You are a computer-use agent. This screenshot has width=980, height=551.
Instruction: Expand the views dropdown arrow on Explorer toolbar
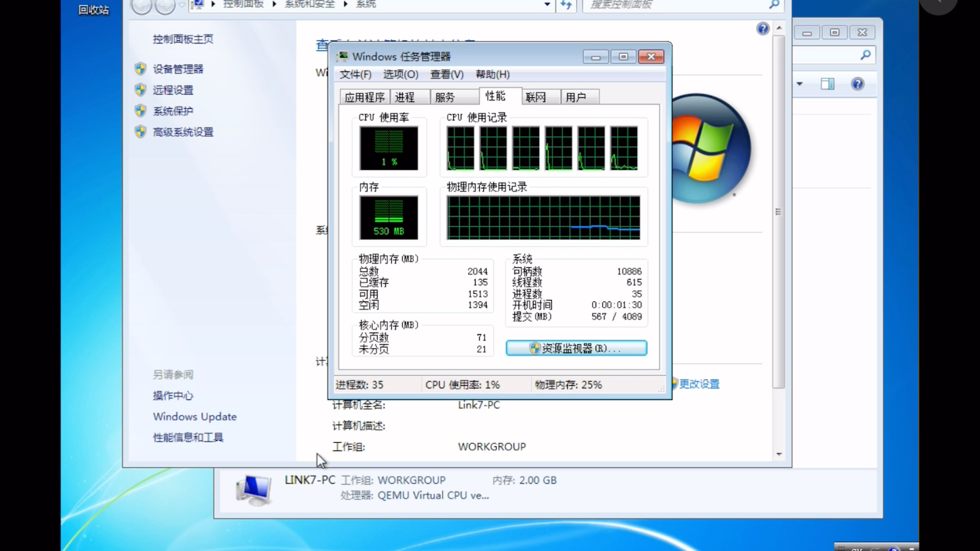(799, 83)
